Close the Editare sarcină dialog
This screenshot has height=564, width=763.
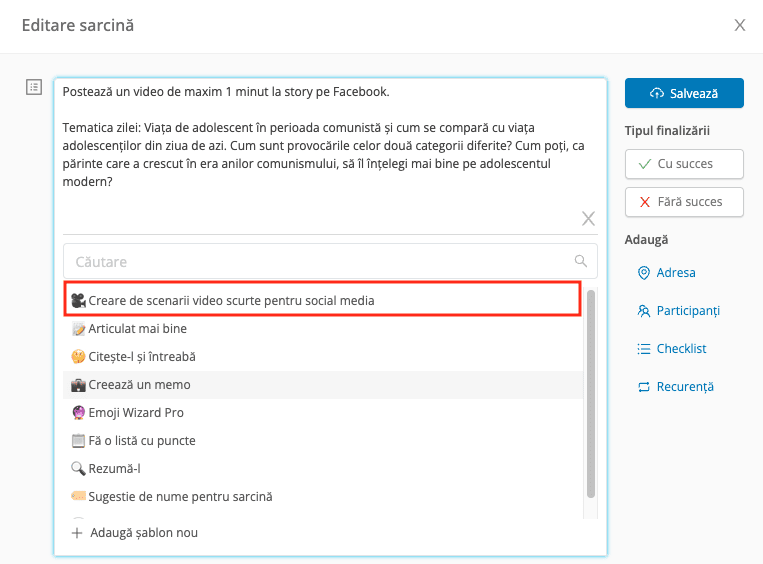740,25
